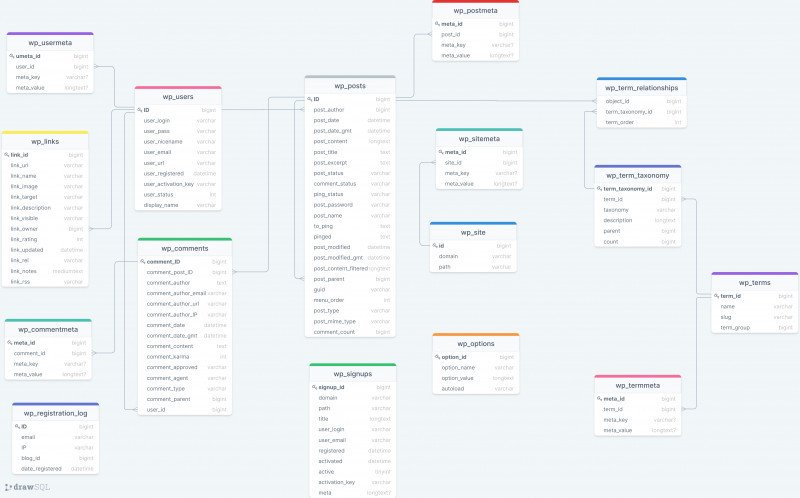Click the autoload column in wp_options
800x498 pixels.
476,389
